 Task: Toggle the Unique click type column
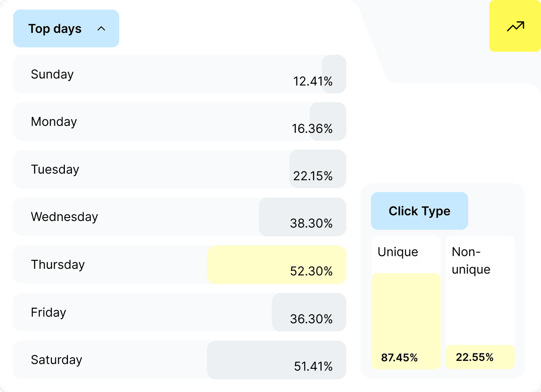(406, 303)
